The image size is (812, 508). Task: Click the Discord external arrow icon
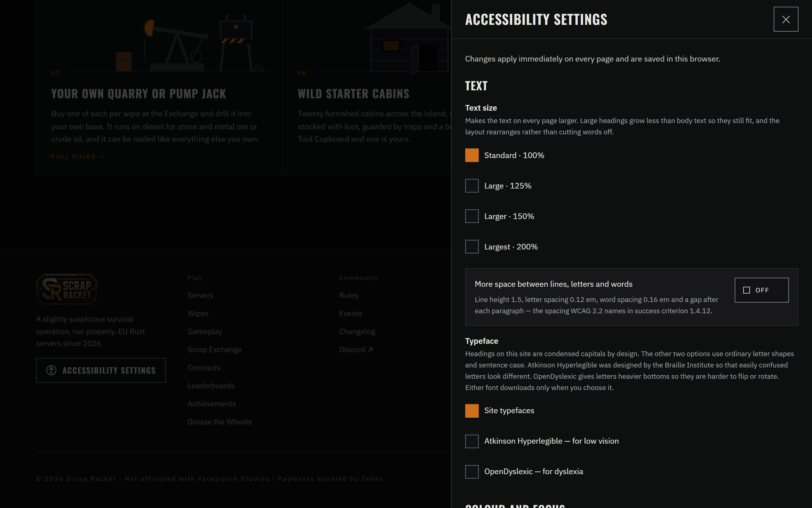370,350
